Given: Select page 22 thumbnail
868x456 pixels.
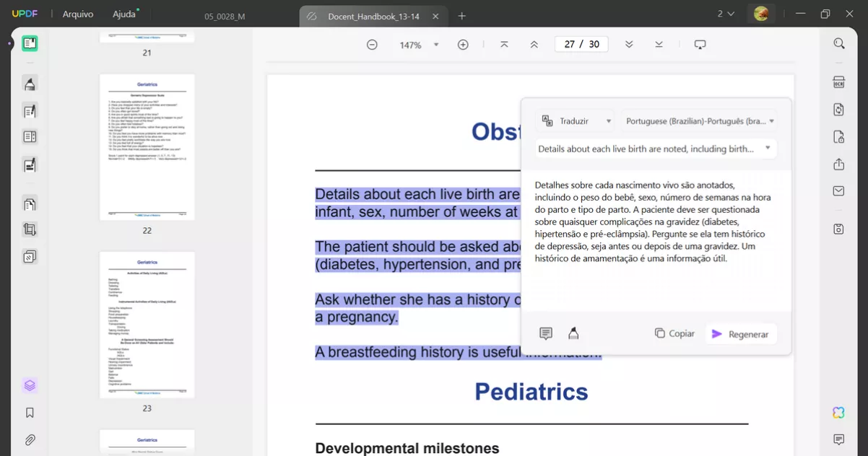Looking at the screenshot, I should (147, 147).
